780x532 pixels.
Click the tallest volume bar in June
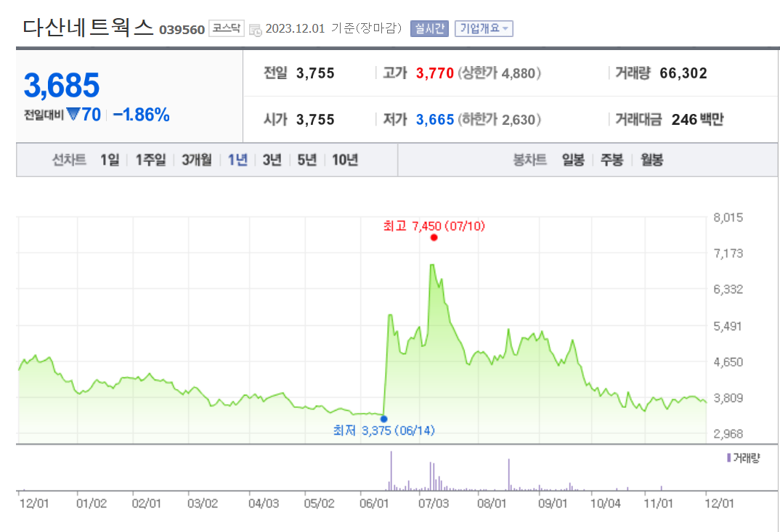pos(391,471)
